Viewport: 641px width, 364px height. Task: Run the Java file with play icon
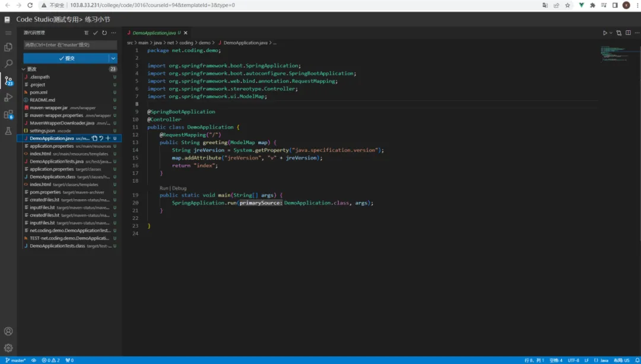pyautogui.click(x=605, y=33)
